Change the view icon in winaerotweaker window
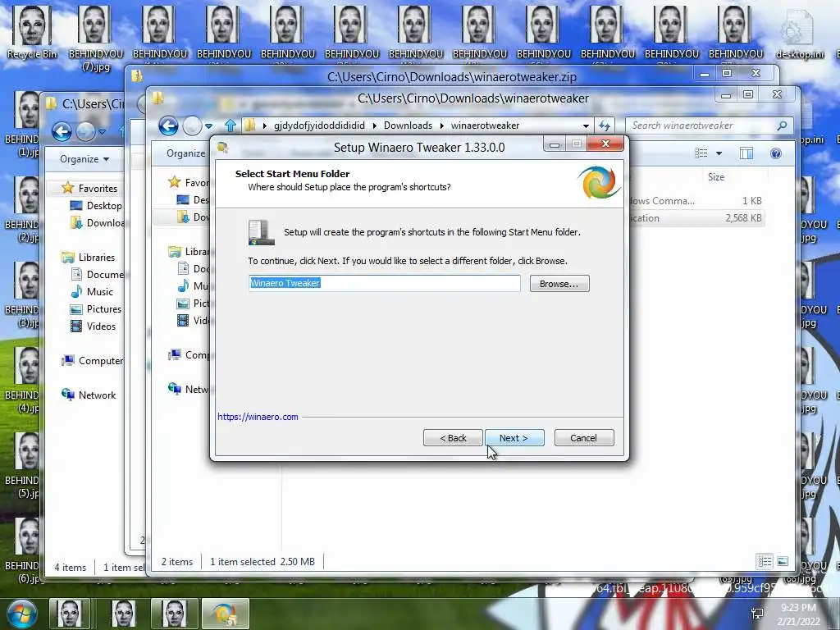The height and width of the screenshot is (630, 840). point(701,153)
